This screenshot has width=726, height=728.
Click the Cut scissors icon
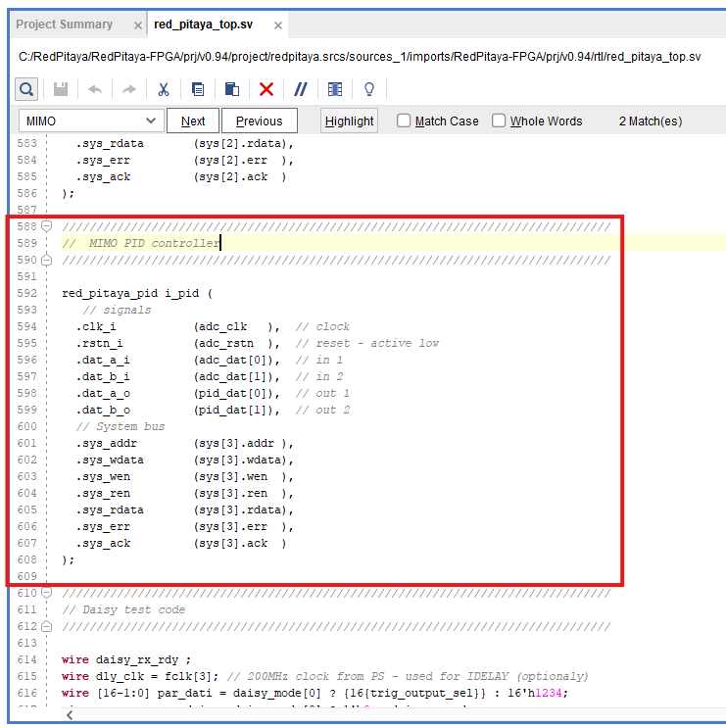coord(164,89)
